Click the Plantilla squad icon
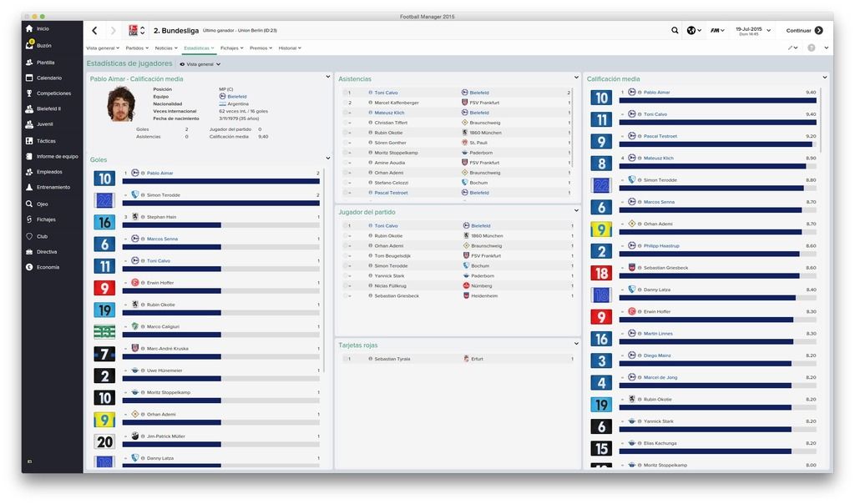855x504 pixels. pyautogui.click(x=29, y=62)
